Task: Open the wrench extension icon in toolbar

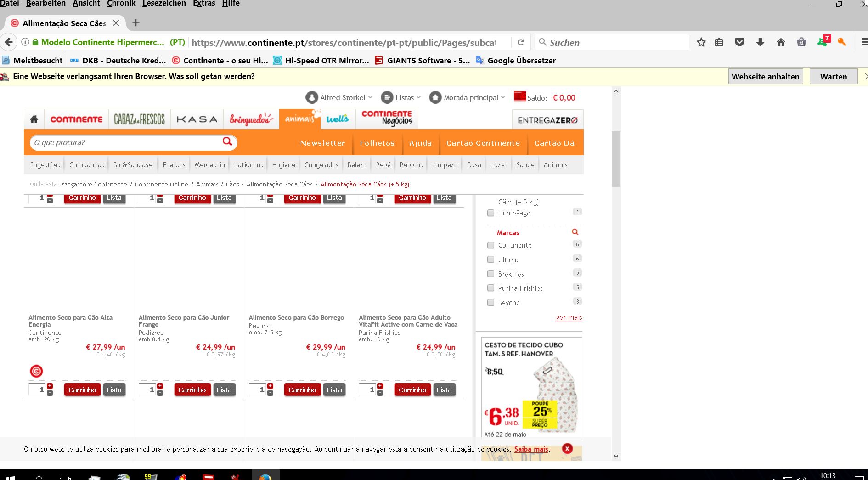Action: coord(842,42)
